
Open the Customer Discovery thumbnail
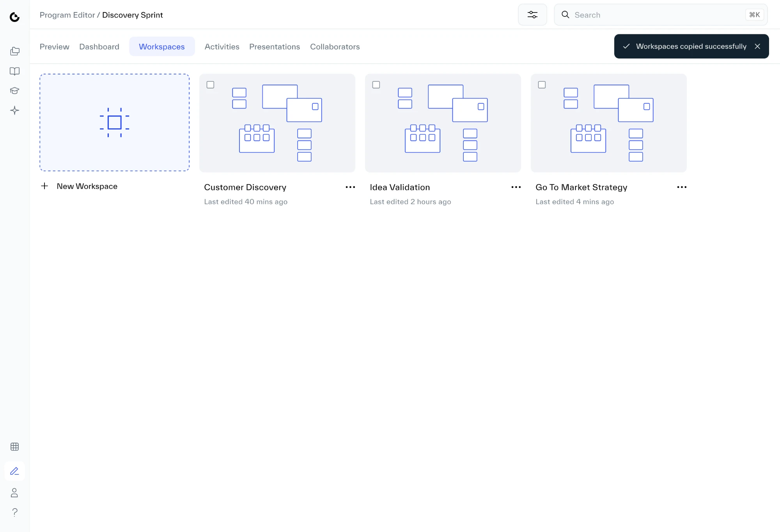coord(277,123)
